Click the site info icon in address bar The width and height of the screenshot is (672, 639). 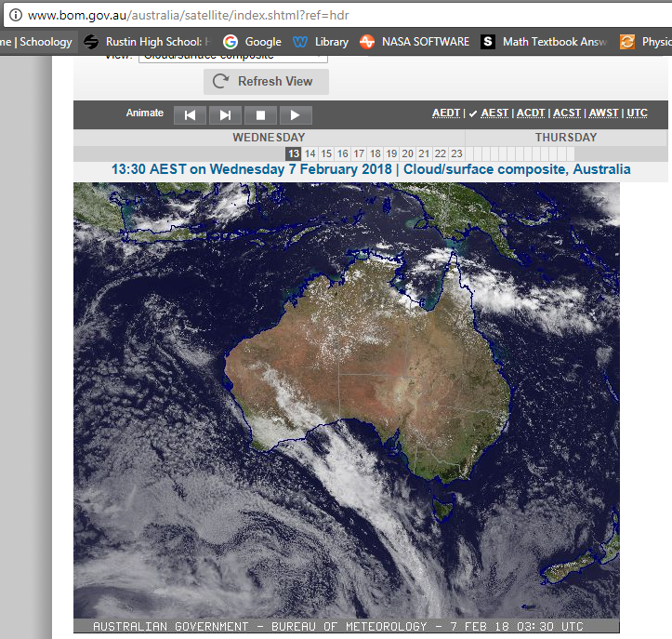(16, 16)
